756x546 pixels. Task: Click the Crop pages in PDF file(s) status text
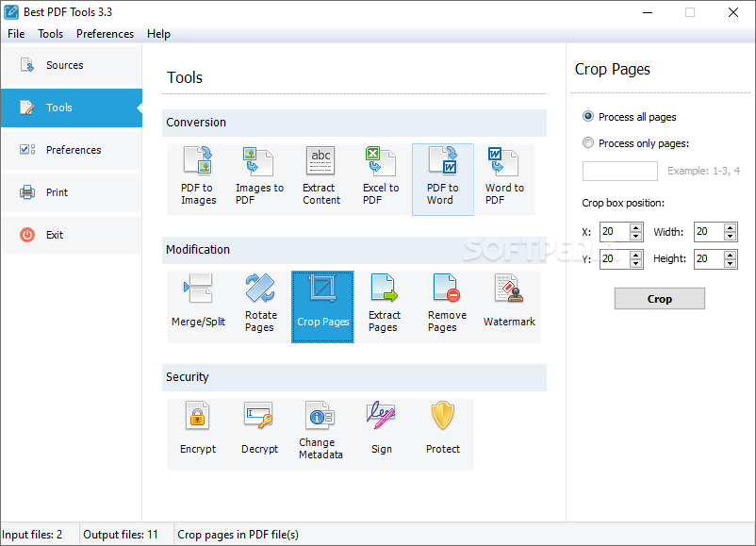click(238, 535)
